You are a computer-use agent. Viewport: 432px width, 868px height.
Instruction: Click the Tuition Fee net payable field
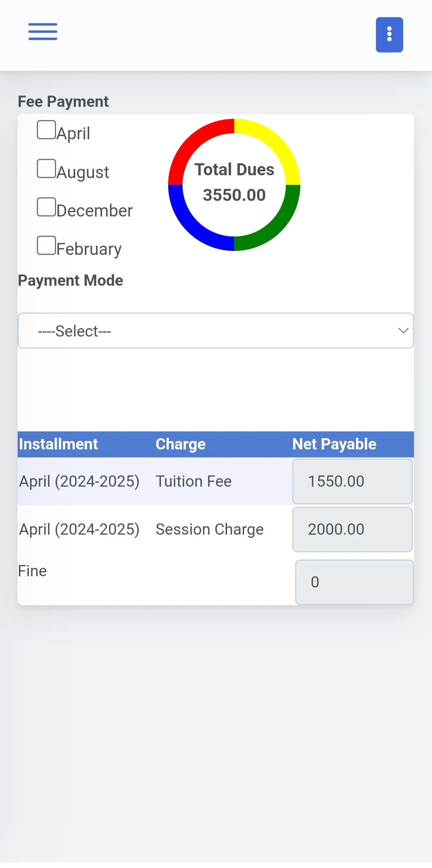pyautogui.click(x=352, y=481)
